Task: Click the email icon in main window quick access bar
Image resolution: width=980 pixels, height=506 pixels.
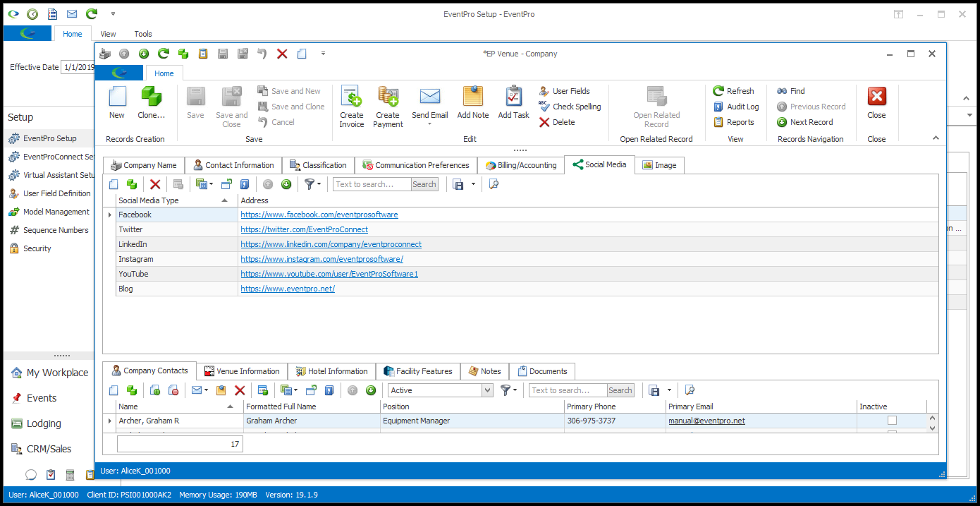Action: (x=72, y=13)
